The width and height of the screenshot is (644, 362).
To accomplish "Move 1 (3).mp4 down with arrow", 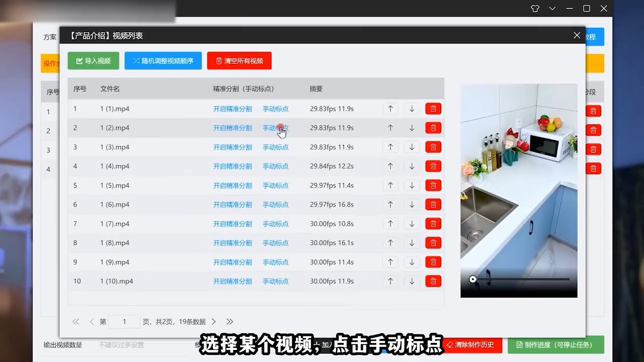I will [412, 147].
